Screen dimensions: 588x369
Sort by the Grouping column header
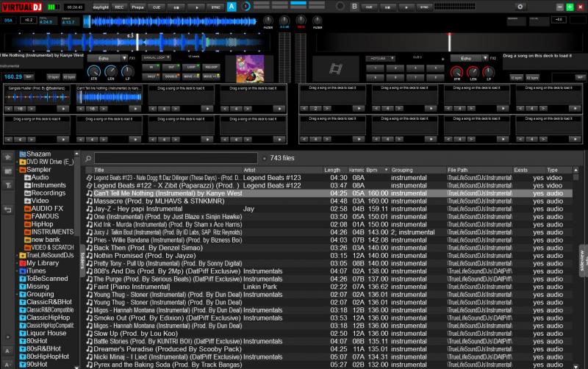pos(417,170)
